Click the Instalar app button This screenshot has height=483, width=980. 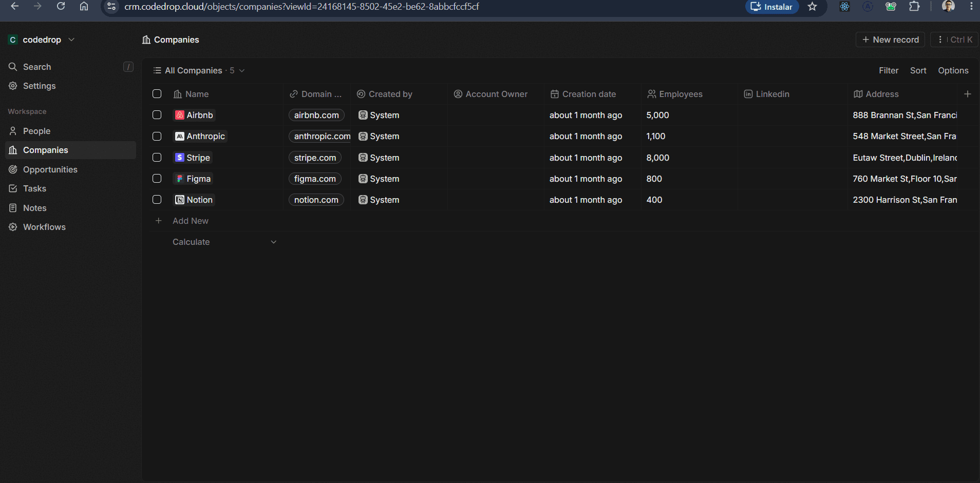[772, 7]
